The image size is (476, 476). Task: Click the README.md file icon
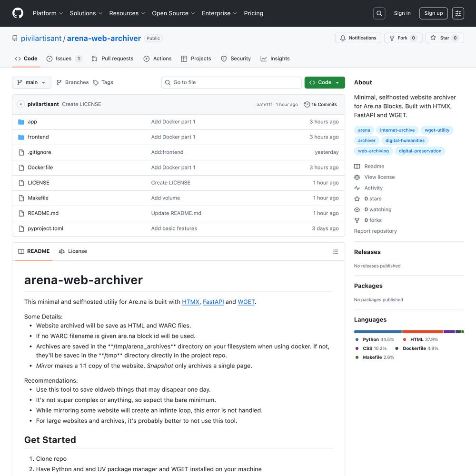click(x=21, y=213)
